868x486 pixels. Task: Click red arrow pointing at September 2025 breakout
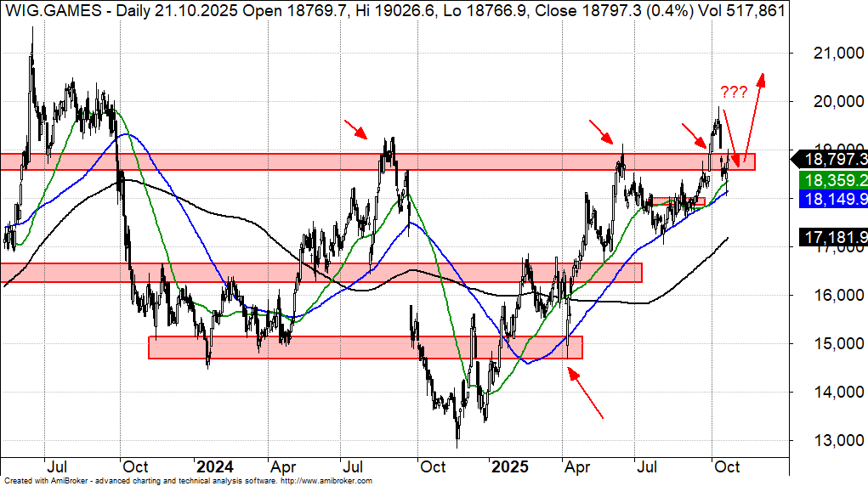pyautogui.click(x=693, y=134)
